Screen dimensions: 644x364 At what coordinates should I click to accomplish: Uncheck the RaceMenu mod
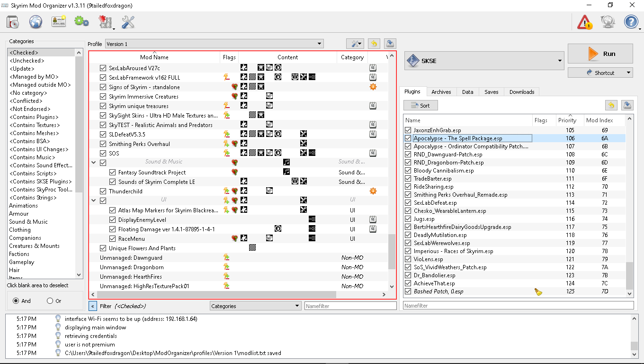pyautogui.click(x=113, y=239)
